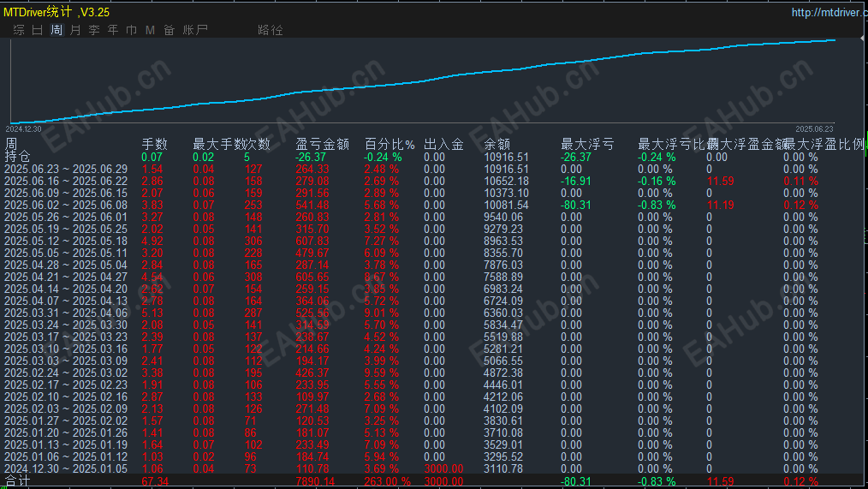Click the 周 column header
This screenshot has width=868, height=489.
coord(11,145)
